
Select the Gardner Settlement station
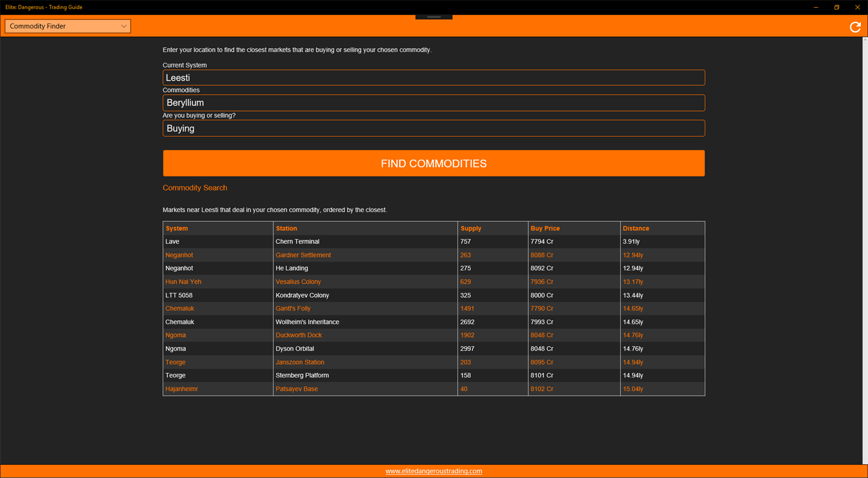pyautogui.click(x=303, y=255)
